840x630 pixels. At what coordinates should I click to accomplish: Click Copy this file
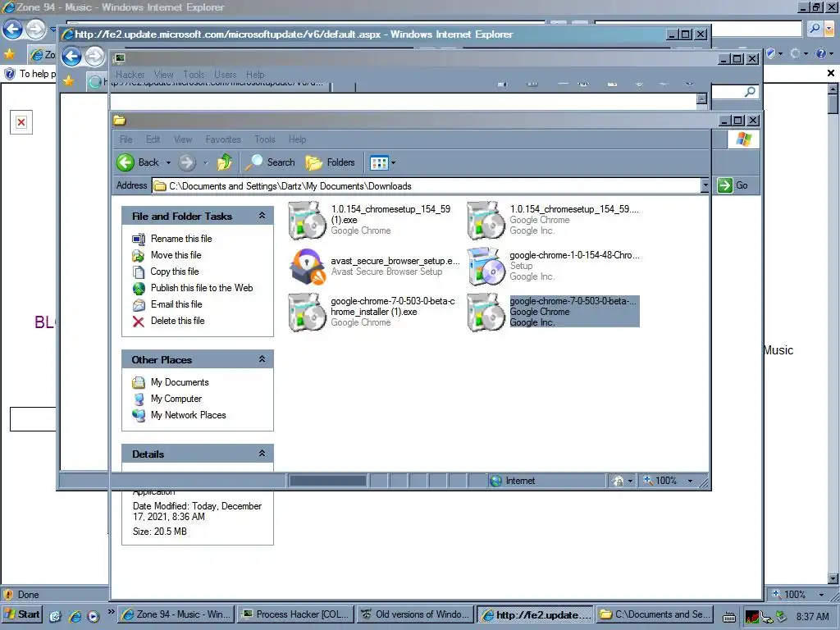click(x=175, y=272)
